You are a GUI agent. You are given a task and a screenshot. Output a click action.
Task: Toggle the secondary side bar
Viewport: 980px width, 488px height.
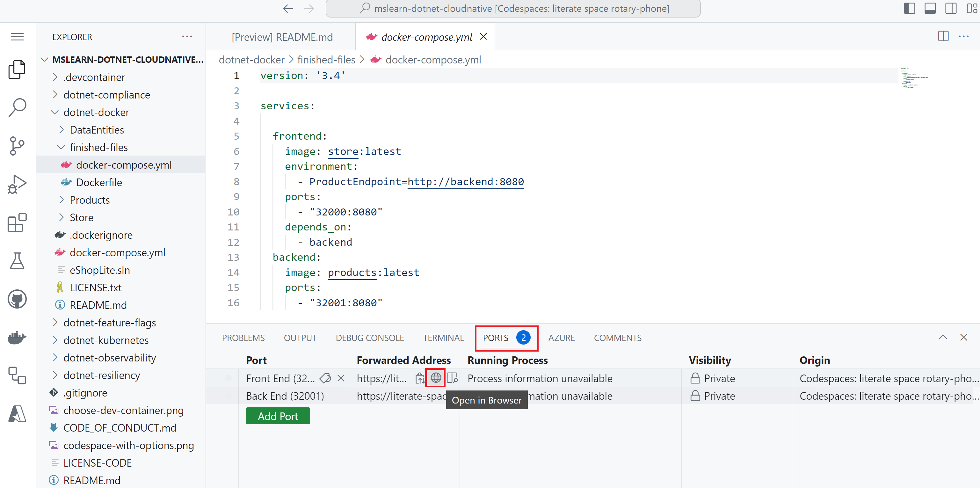tap(951, 8)
